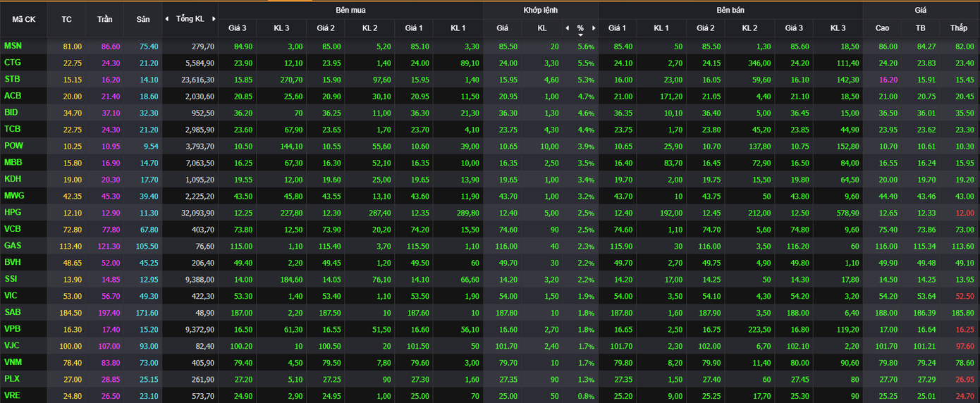Click the Khớp lệnh Giá column header

(502, 28)
